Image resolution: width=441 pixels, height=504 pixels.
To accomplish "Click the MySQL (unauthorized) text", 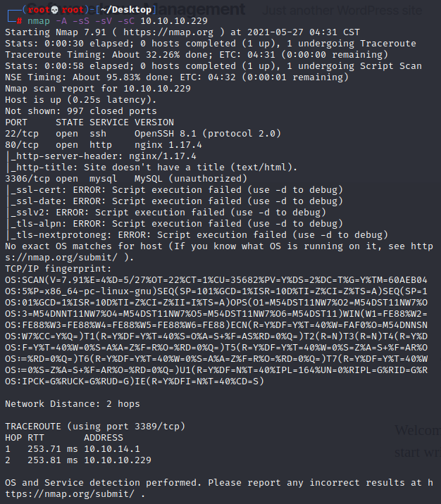I will tap(191, 179).
